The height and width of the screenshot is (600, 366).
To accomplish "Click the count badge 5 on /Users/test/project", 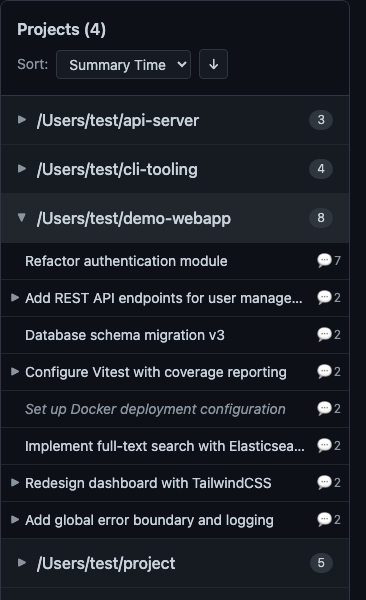I will pyautogui.click(x=321, y=562).
